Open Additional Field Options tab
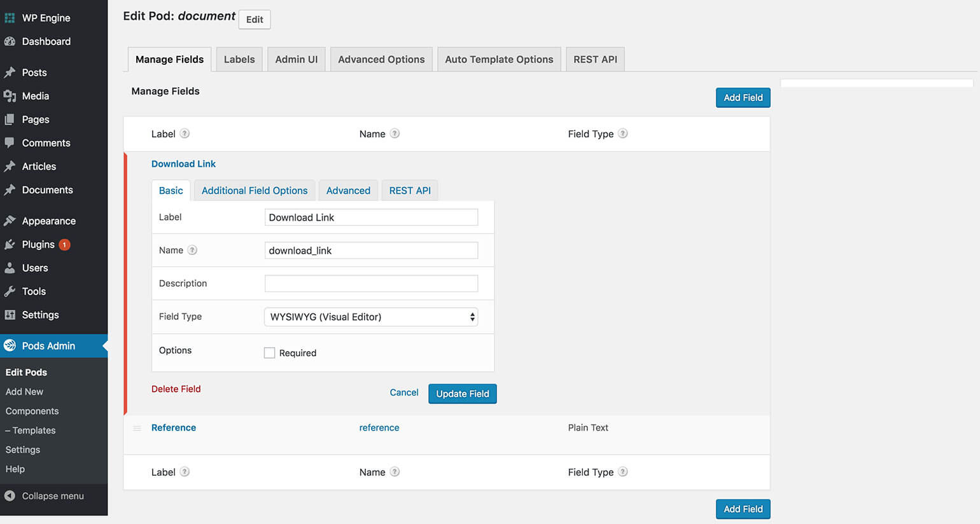Image resolution: width=980 pixels, height=524 pixels. click(x=255, y=190)
